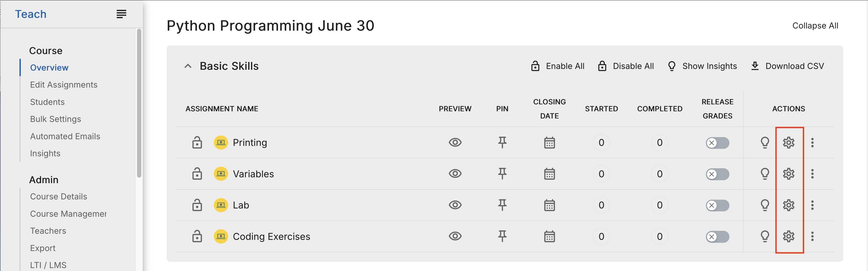The width and height of the screenshot is (868, 271).
Task: Show insights lightbulb for Coding Exercises
Action: 765,236
